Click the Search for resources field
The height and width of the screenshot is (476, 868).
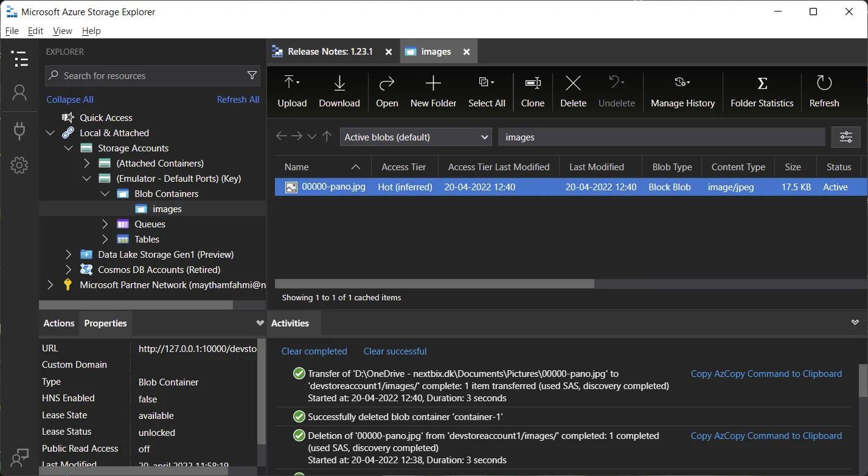pyautogui.click(x=146, y=76)
